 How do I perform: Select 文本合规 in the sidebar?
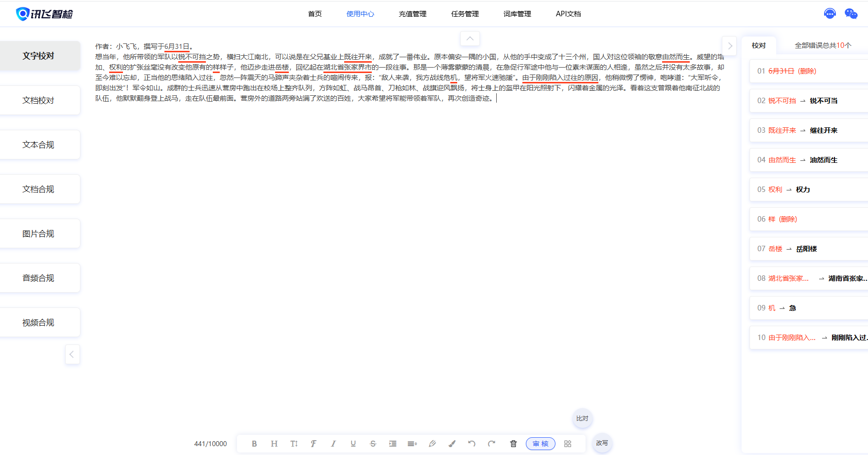[39, 145]
